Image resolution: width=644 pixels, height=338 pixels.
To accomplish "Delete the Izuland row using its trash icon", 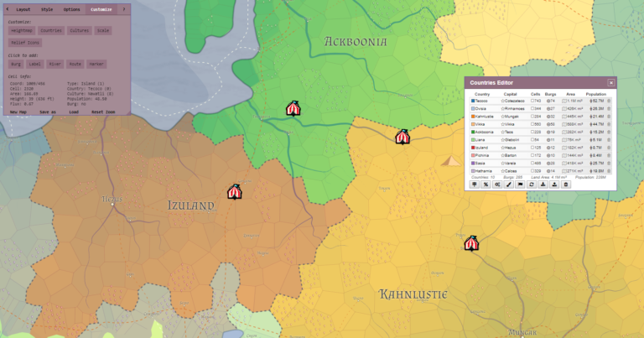I will coord(610,147).
